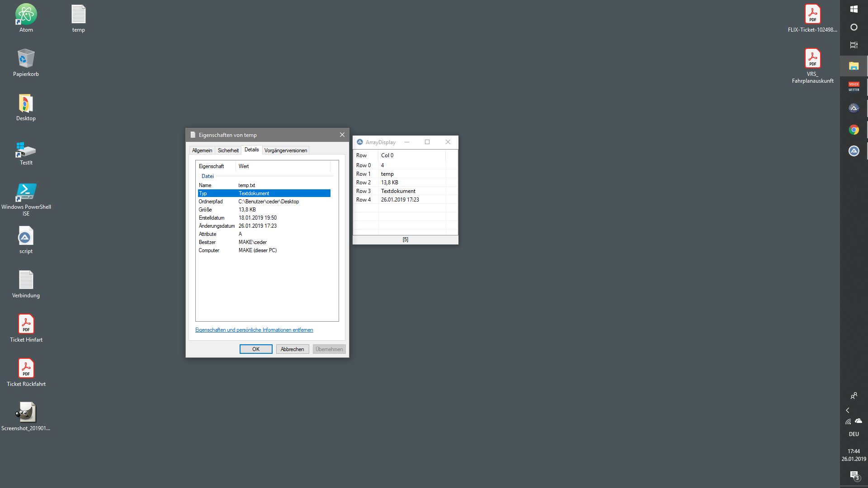868x488 pixels.
Task: Click the AutoIt script desktop icon
Action: 26,238
